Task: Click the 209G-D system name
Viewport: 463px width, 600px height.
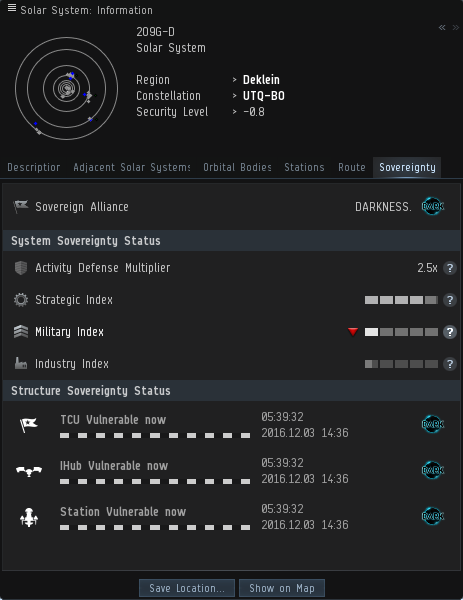Action: pyautogui.click(x=155, y=32)
